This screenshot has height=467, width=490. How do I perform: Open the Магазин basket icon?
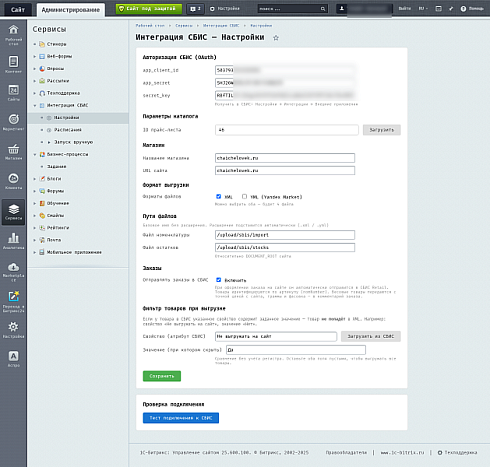pyautogui.click(x=13, y=152)
